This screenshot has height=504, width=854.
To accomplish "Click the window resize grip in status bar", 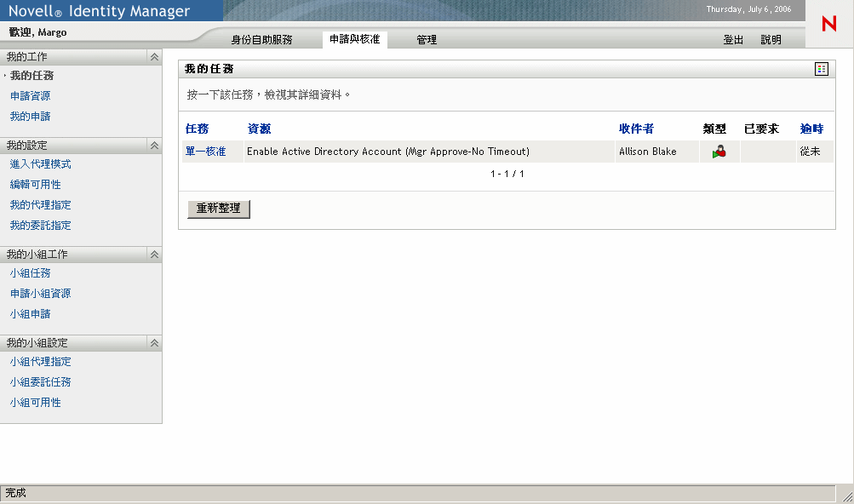I will point(847,495).
